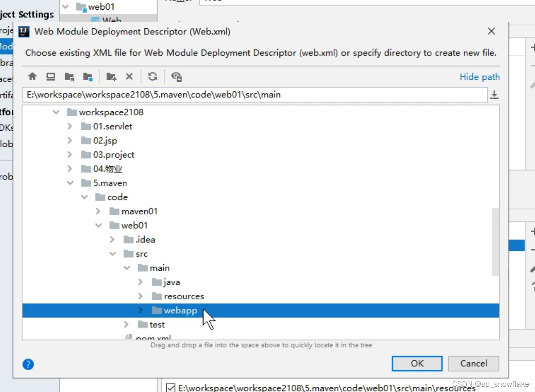Toggle the resources path checkbox in background window
Image resolution: width=535 pixels, height=392 pixels.
pos(171,388)
